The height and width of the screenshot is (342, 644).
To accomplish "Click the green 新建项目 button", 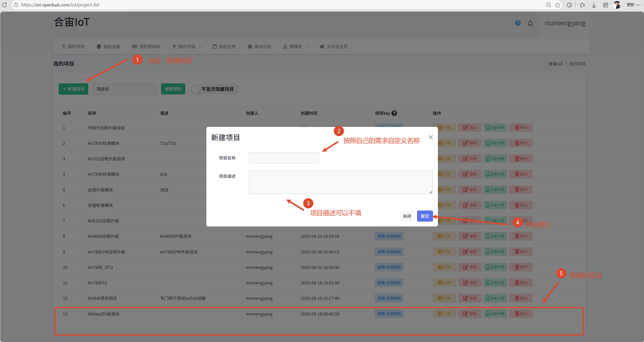I will coord(73,89).
